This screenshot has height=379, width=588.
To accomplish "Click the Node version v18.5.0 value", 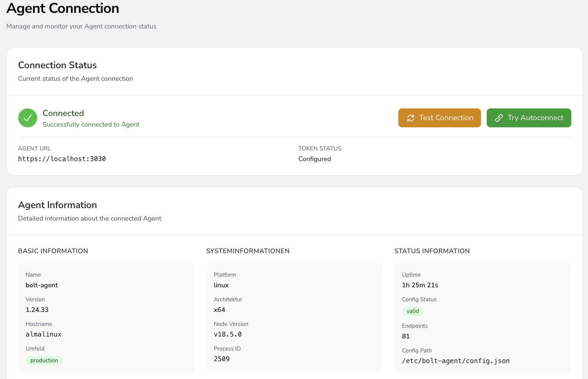I will [x=228, y=334].
